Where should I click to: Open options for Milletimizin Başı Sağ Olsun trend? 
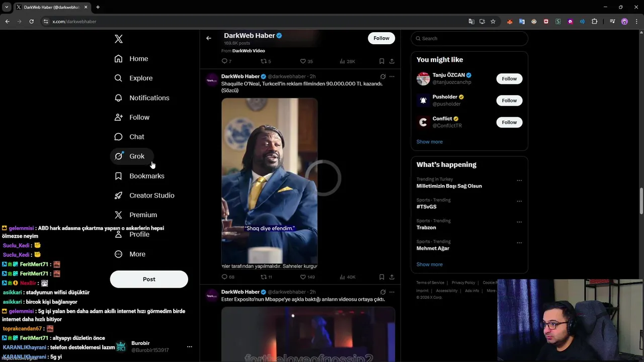tap(519, 180)
